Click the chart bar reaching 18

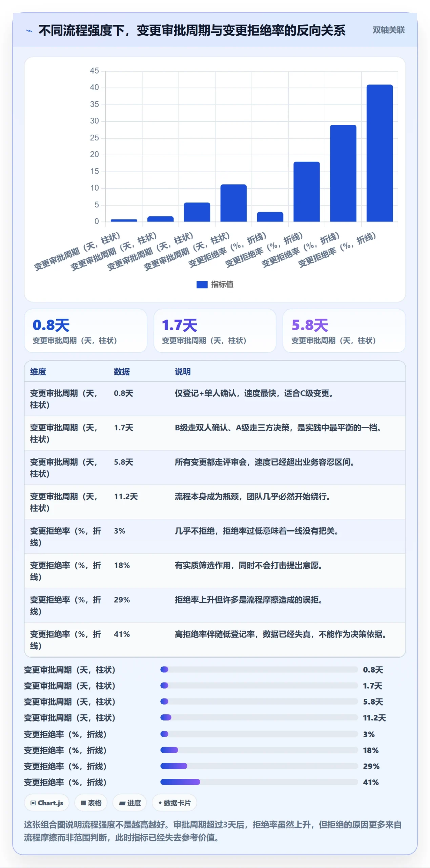click(x=306, y=192)
